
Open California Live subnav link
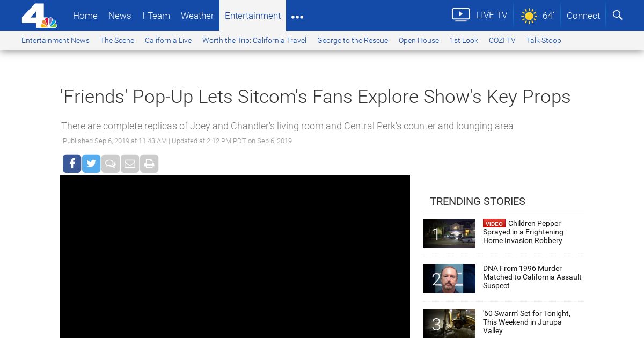click(168, 40)
